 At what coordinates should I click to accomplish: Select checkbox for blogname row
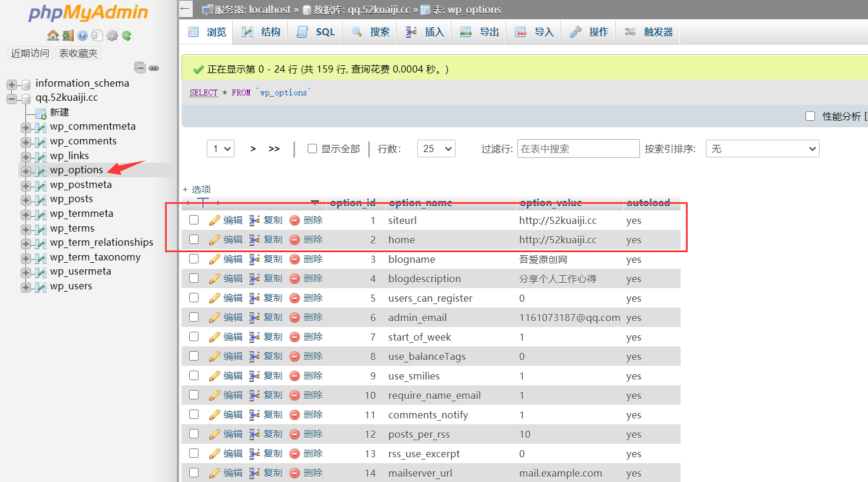click(194, 259)
